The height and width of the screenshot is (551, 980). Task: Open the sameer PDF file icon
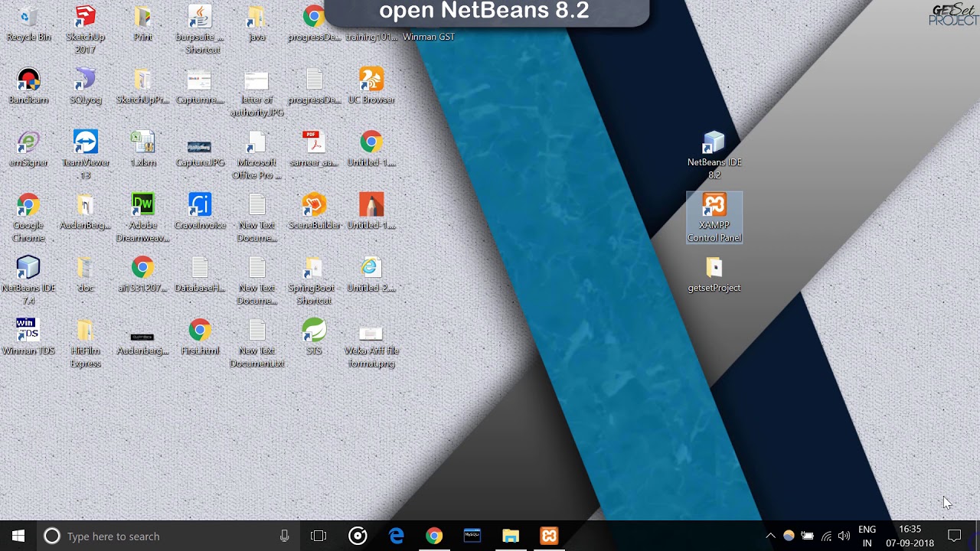pyautogui.click(x=313, y=148)
